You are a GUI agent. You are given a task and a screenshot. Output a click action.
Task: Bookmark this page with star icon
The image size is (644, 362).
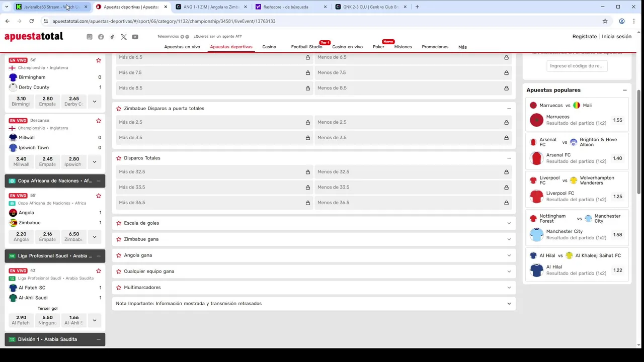click(605, 21)
